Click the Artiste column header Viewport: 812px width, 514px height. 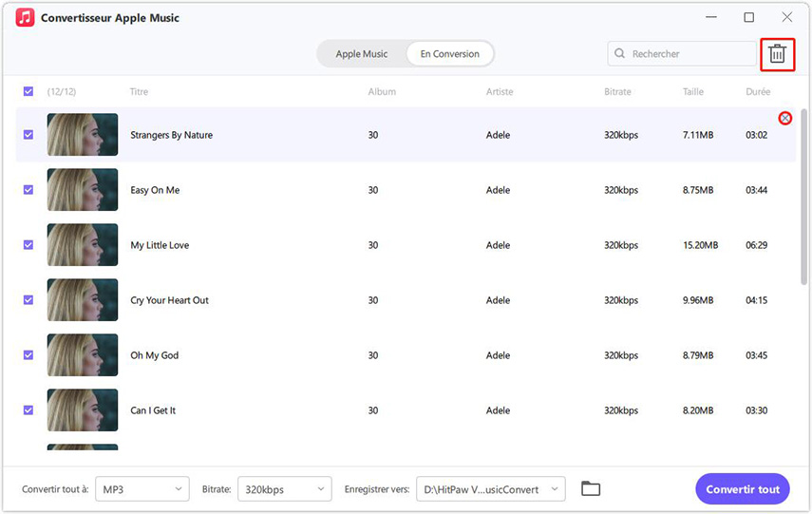(x=500, y=92)
